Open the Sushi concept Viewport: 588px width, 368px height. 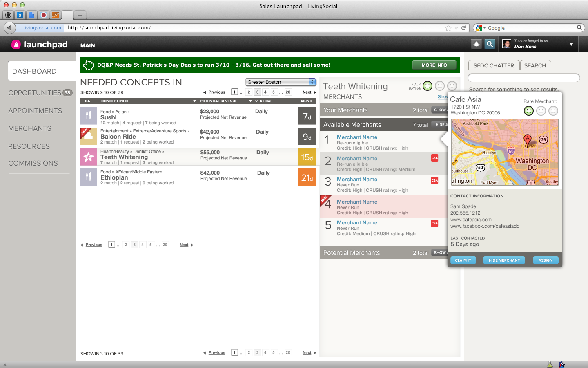(109, 117)
